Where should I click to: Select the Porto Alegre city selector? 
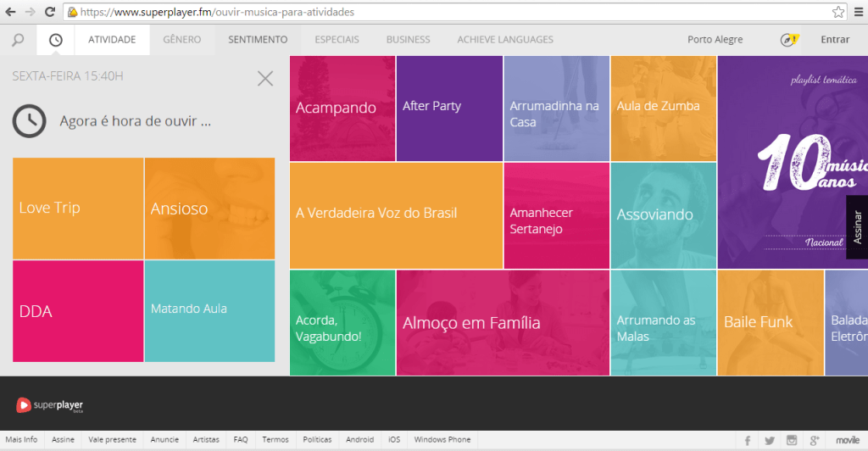(715, 40)
